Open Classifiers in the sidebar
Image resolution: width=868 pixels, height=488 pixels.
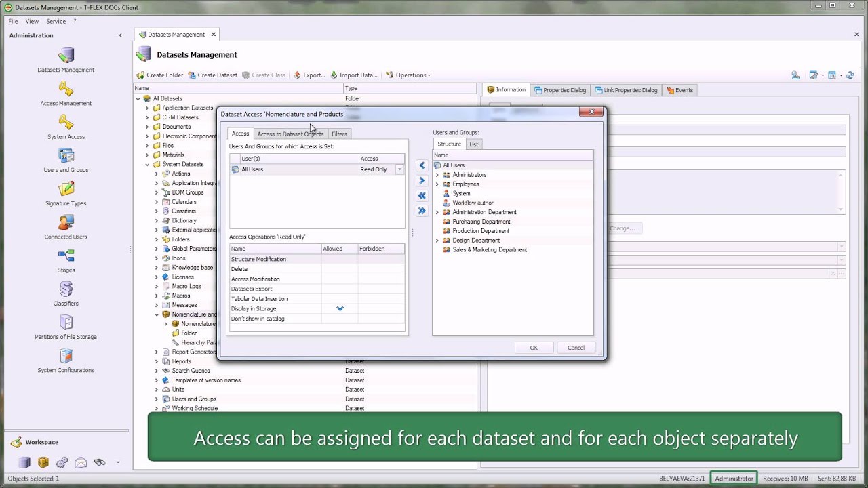[66, 293]
